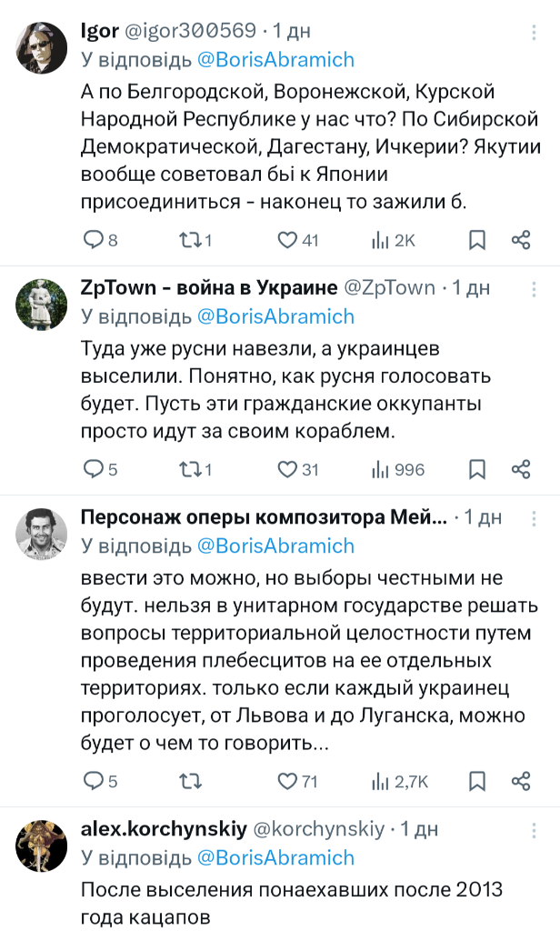
Task: Share Igor's tweet
Action: pyautogui.click(x=521, y=240)
